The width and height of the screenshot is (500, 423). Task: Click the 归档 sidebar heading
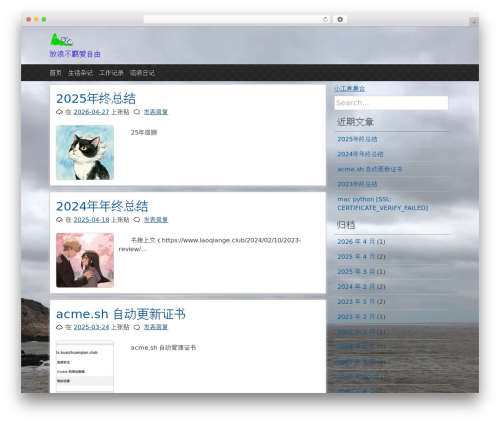pos(346,225)
